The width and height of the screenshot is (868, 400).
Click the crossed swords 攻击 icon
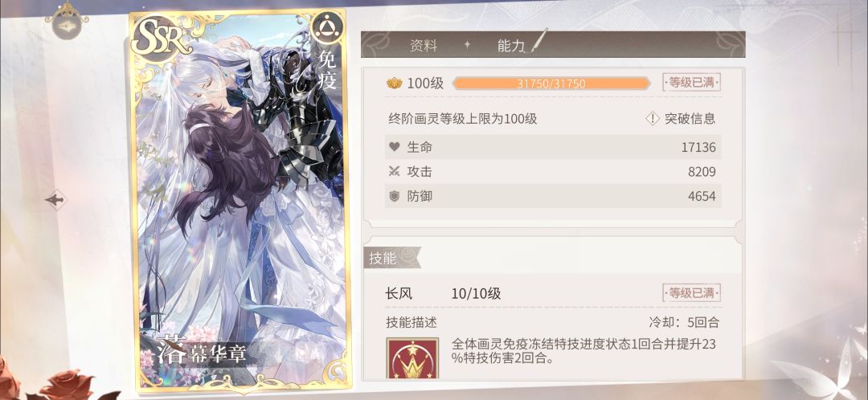pos(394,172)
